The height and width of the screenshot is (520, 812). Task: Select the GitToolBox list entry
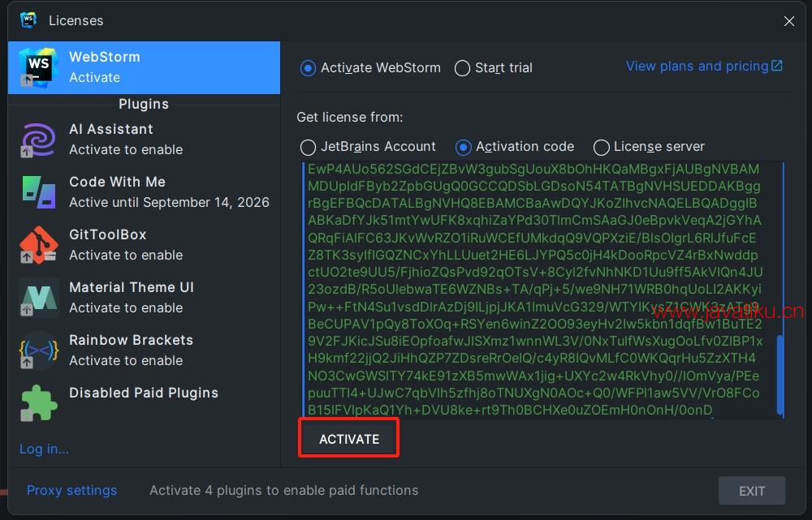point(144,245)
